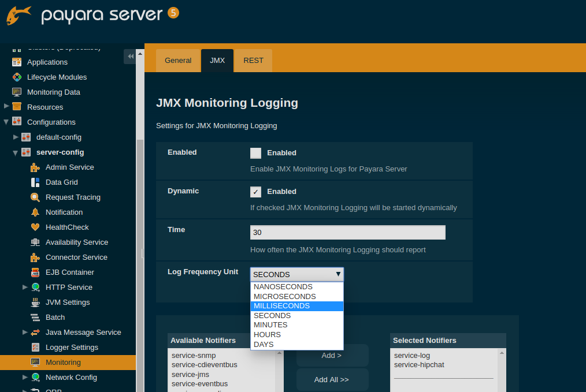Click the Monitoring Data screen icon
586x392 pixels.
pyautogui.click(x=17, y=92)
